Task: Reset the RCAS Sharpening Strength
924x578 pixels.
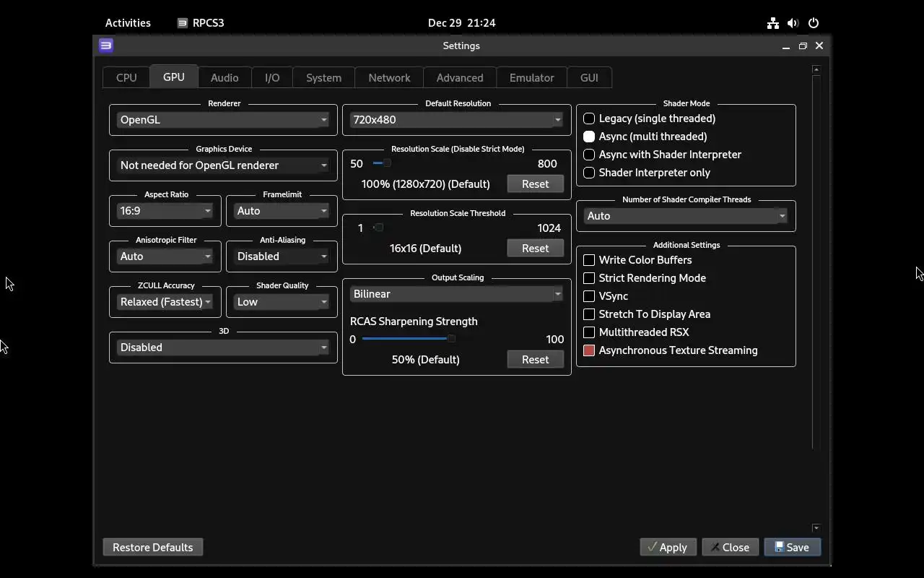Action: click(535, 360)
